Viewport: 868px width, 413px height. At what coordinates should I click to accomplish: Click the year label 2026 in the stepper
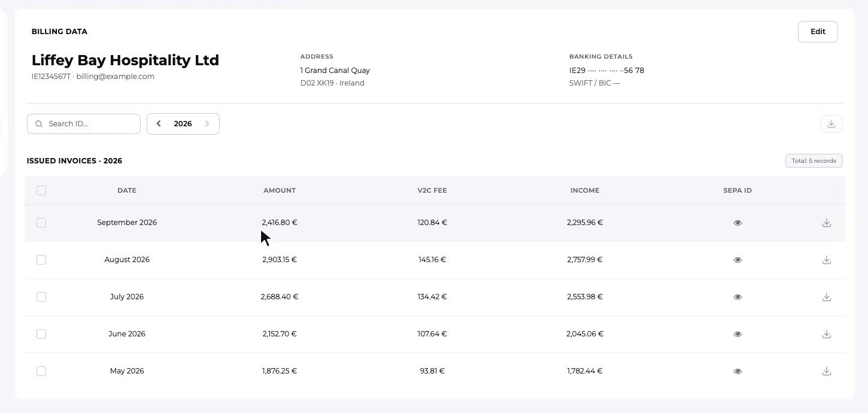tap(183, 124)
